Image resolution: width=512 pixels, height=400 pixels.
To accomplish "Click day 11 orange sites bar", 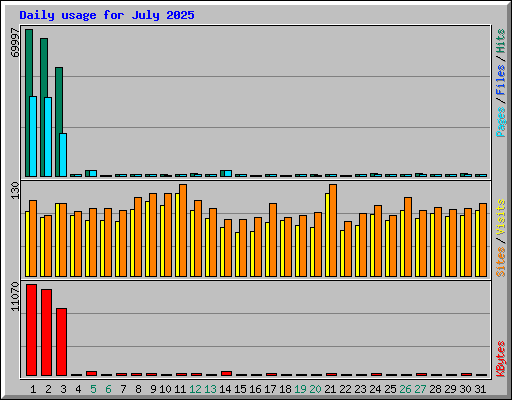I will click(x=183, y=230).
